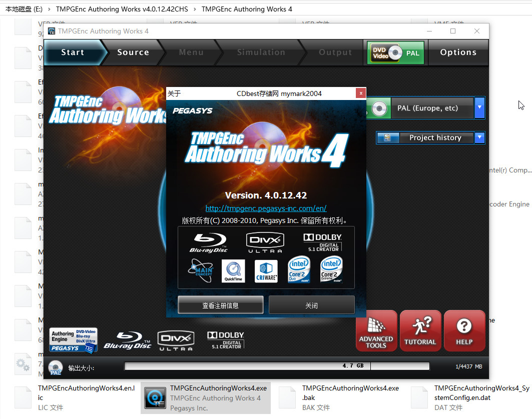The width and height of the screenshot is (532, 419).
Task: Select TMPGEncAuthoringWorks4.exe file in Explorer
Action: coord(206,398)
